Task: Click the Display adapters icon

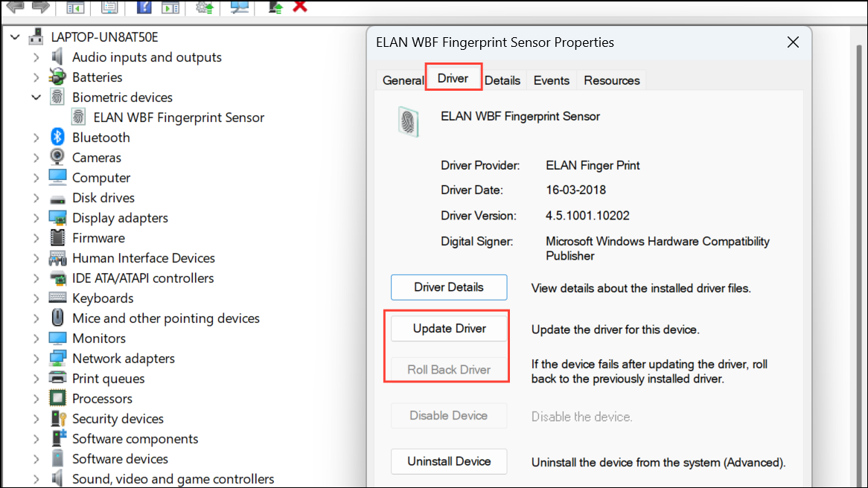Action: point(57,217)
